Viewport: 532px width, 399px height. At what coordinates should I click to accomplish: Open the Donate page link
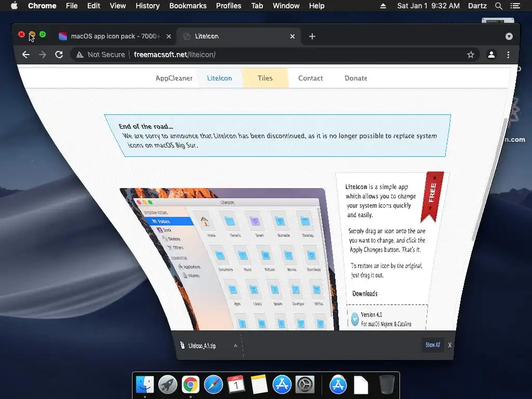point(356,78)
